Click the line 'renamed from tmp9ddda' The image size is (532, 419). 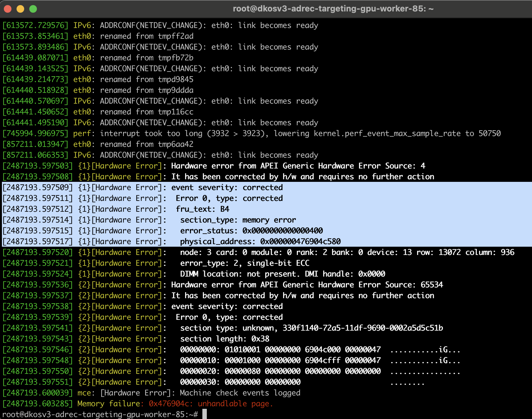tap(98, 90)
